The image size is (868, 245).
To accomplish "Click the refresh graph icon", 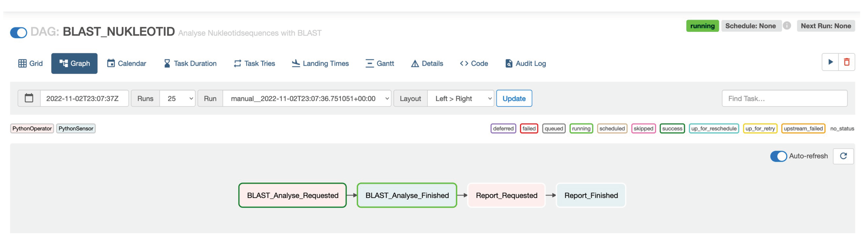I will (x=843, y=156).
